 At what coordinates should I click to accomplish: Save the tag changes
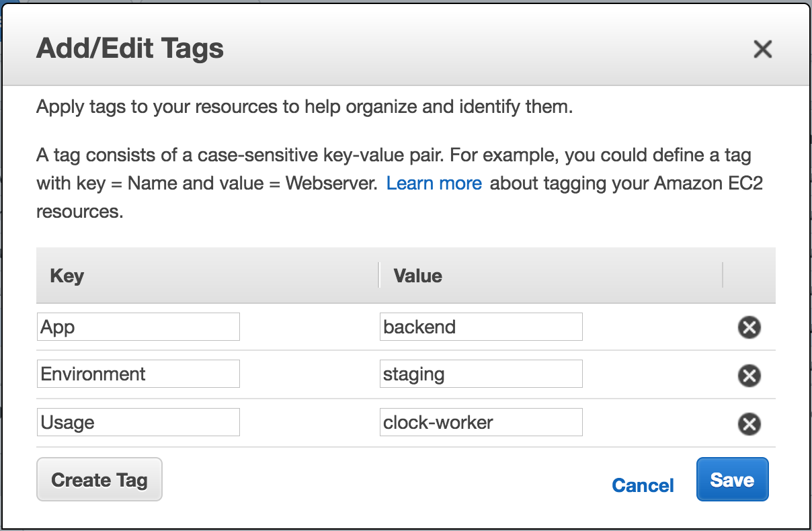(732, 479)
